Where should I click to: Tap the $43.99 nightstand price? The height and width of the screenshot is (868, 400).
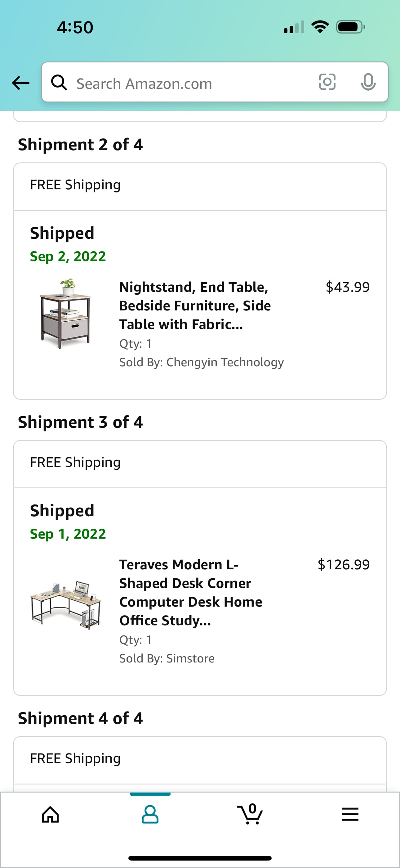click(x=348, y=287)
